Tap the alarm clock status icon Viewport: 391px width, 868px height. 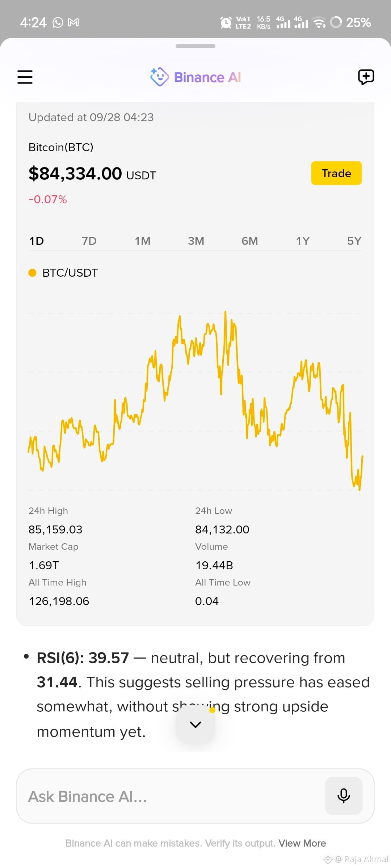coord(226,22)
